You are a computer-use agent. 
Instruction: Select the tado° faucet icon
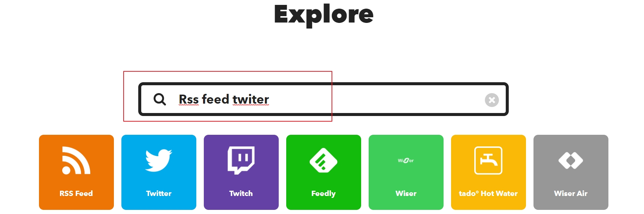(x=489, y=160)
